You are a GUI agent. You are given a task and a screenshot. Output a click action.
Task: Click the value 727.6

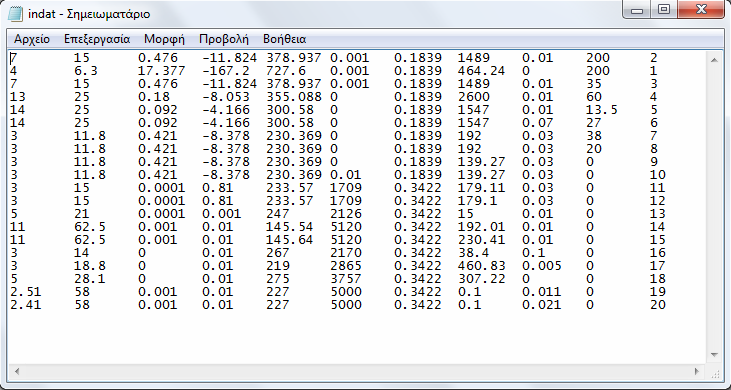[285, 71]
